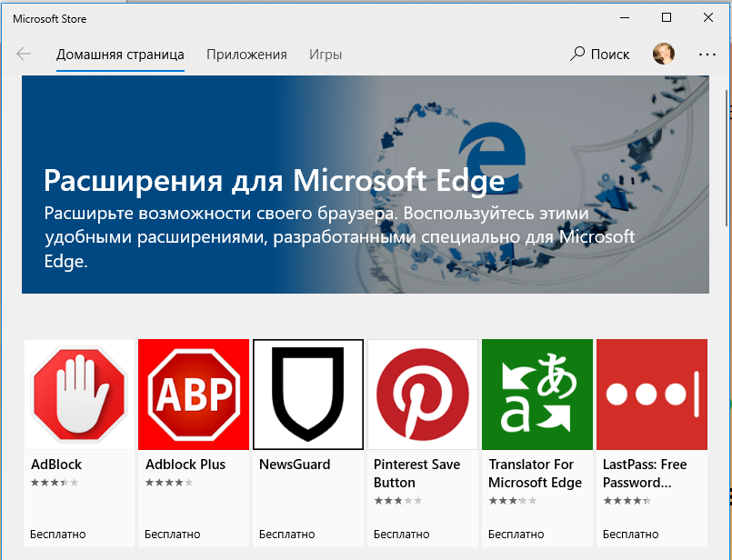Go back with the back arrow
Screen dimensions: 732x560
pos(24,55)
